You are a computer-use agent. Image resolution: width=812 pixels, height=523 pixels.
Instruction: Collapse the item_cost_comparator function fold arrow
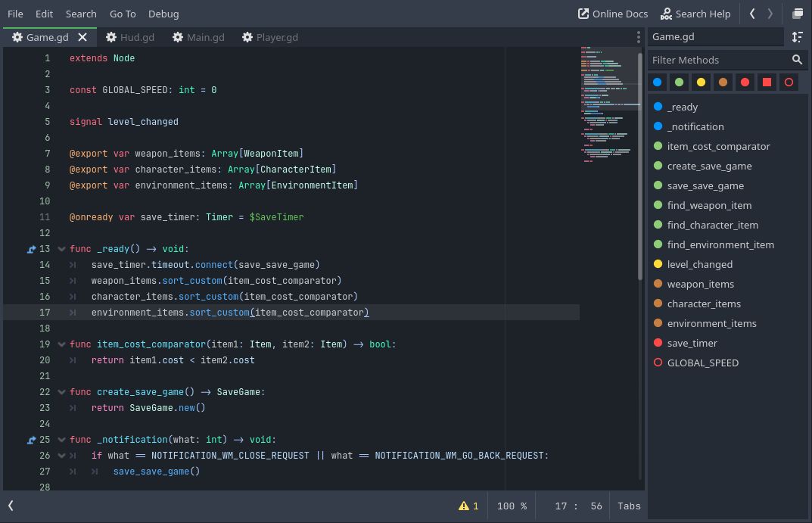[x=62, y=344]
